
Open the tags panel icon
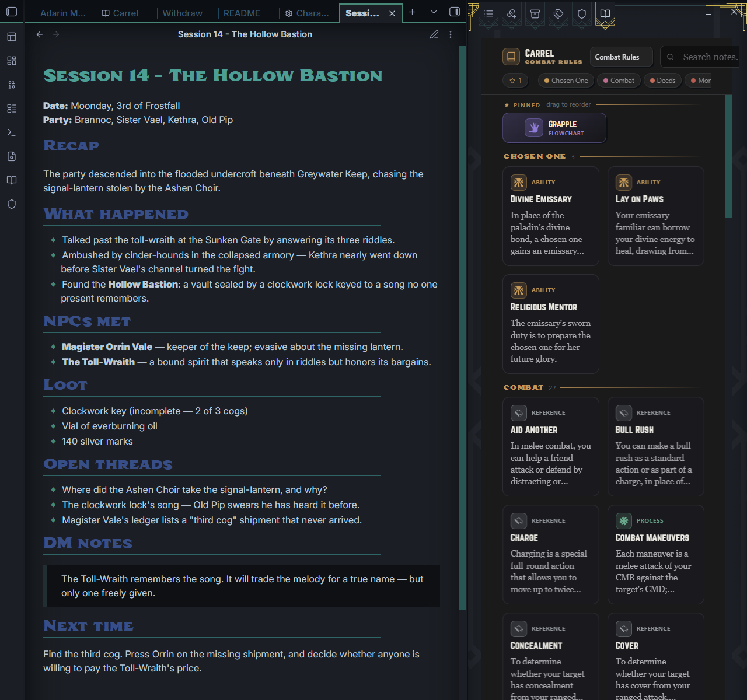[558, 14]
